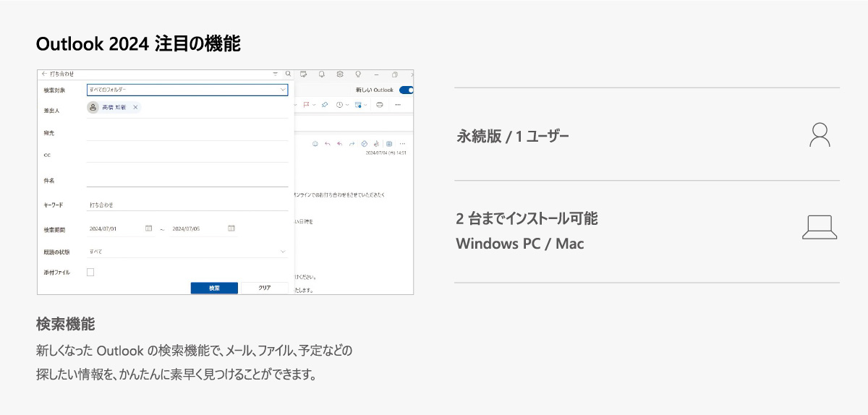Image resolution: width=868 pixels, height=415 pixels.
Task: Pin the message with pin icon
Action: pyautogui.click(x=325, y=105)
